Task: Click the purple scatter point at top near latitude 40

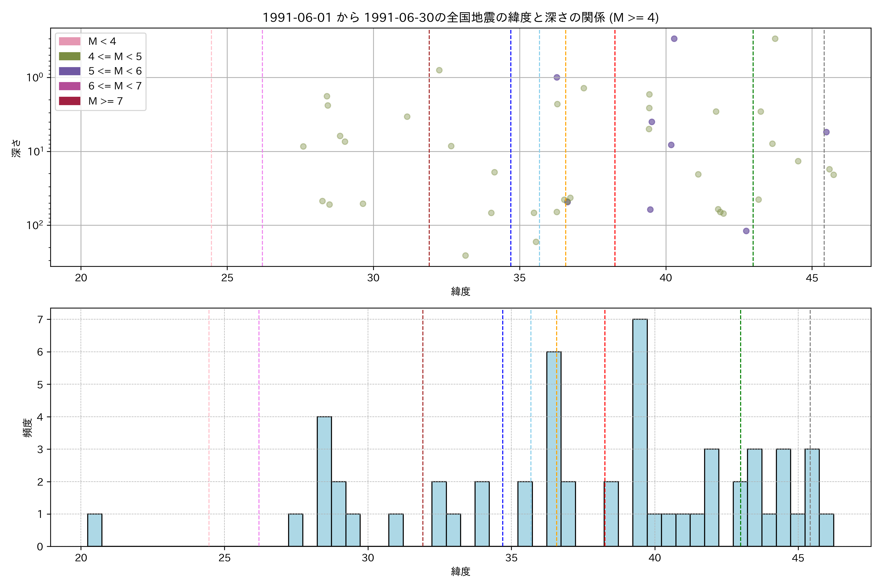Action: [x=674, y=39]
